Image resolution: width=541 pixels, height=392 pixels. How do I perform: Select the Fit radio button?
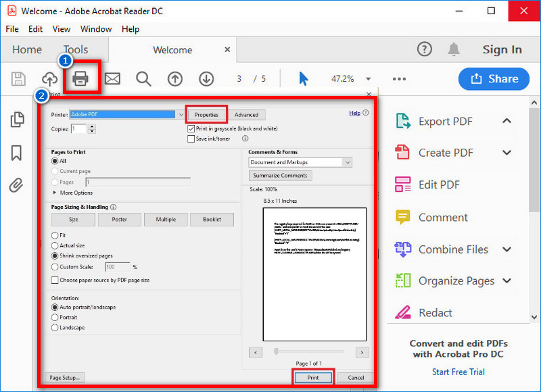[x=55, y=235]
